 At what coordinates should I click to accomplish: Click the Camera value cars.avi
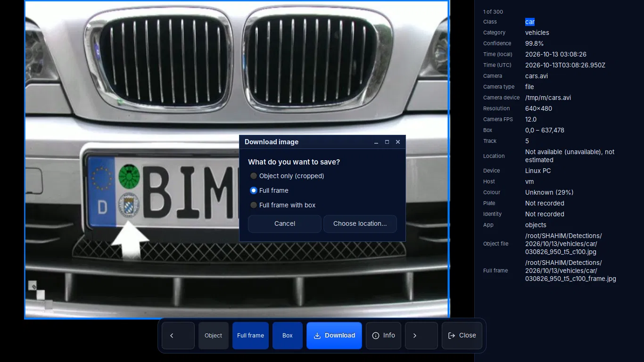click(537, 76)
